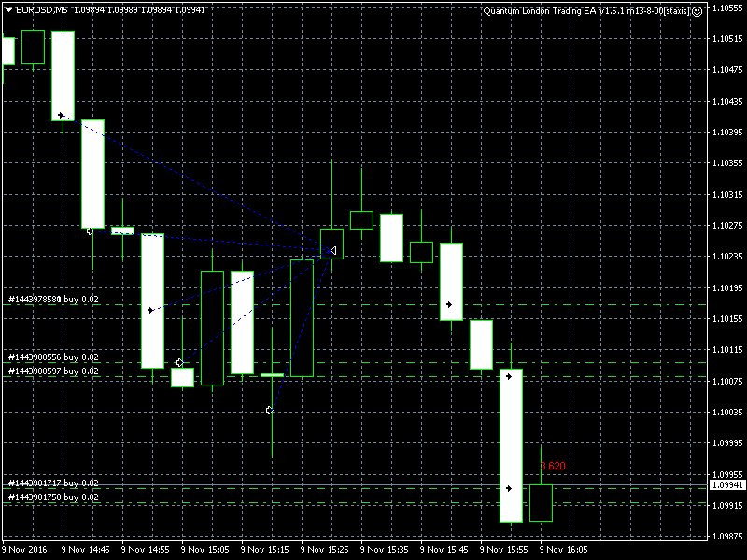Screen dimensions: 747x560
Task: Click the hollow trade marker on the 15:20 candle wick
Action: coord(270,410)
